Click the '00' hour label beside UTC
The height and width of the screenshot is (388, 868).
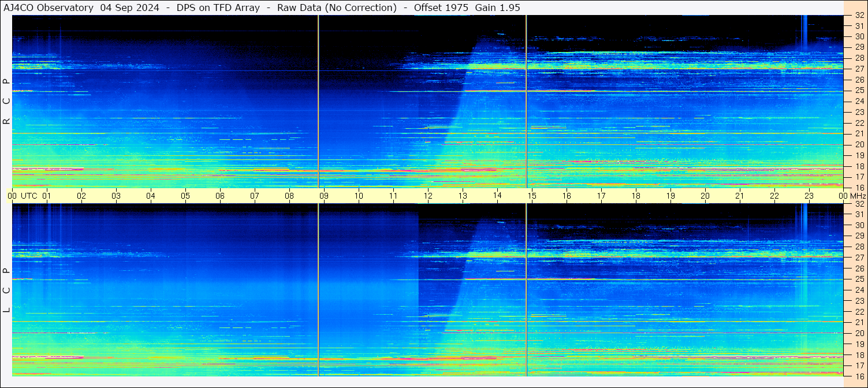click(x=12, y=196)
